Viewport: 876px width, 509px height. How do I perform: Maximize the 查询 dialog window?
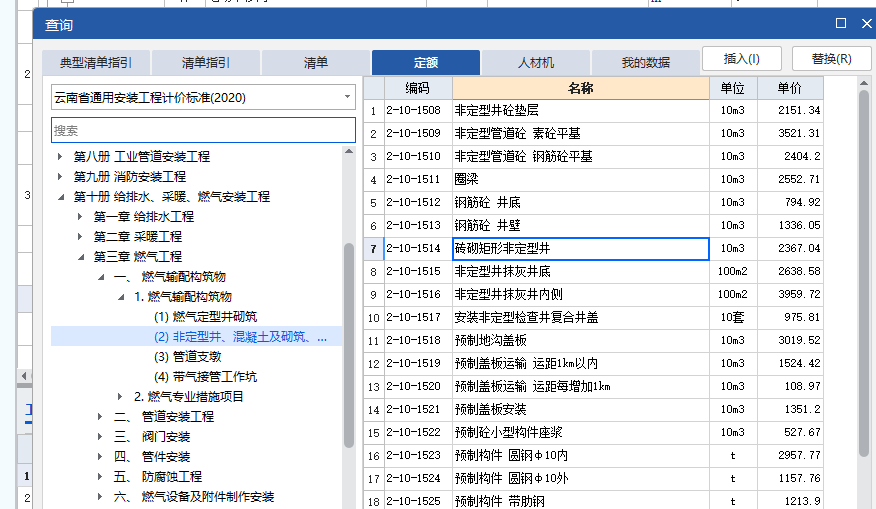[840, 23]
